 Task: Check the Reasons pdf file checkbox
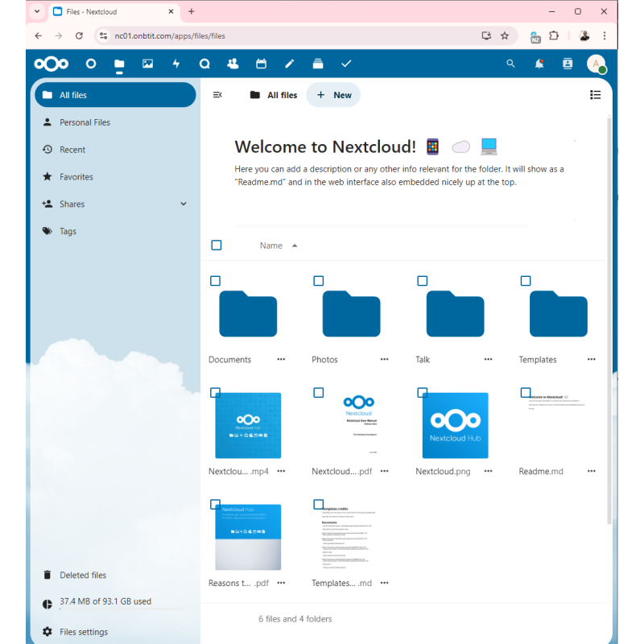(x=215, y=505)
